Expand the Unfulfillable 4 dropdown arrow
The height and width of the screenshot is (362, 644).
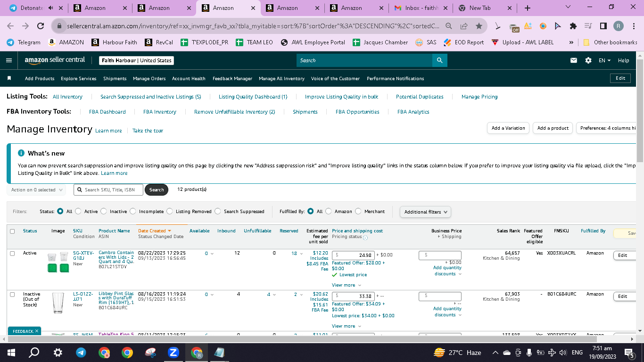[275, 295]
